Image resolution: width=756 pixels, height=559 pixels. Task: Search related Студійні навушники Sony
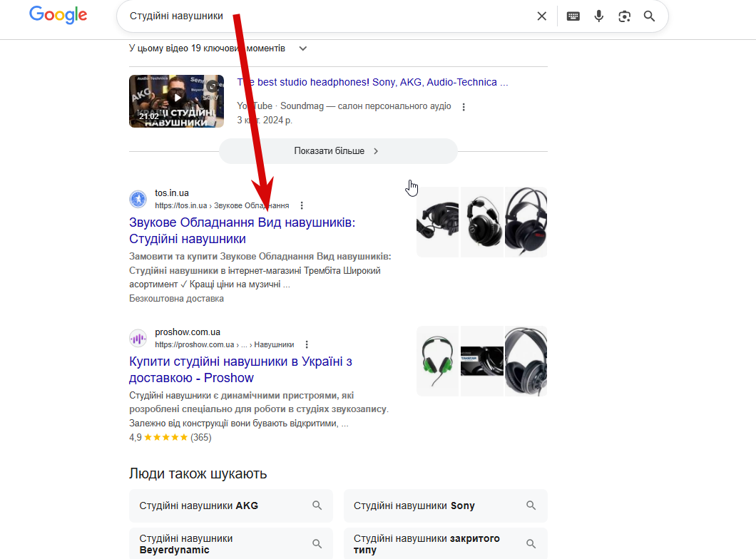[446, 506]
